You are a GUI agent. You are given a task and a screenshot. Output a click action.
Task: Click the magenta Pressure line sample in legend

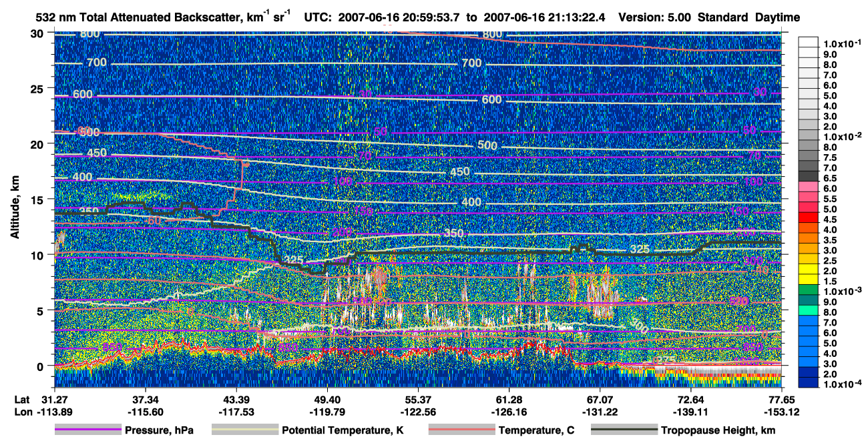coord(87,430)
